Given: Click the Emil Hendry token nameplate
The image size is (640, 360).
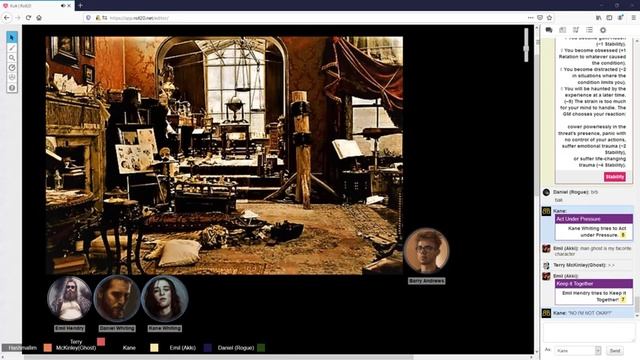Looking at the screenshot, I should tap(70, 328).
